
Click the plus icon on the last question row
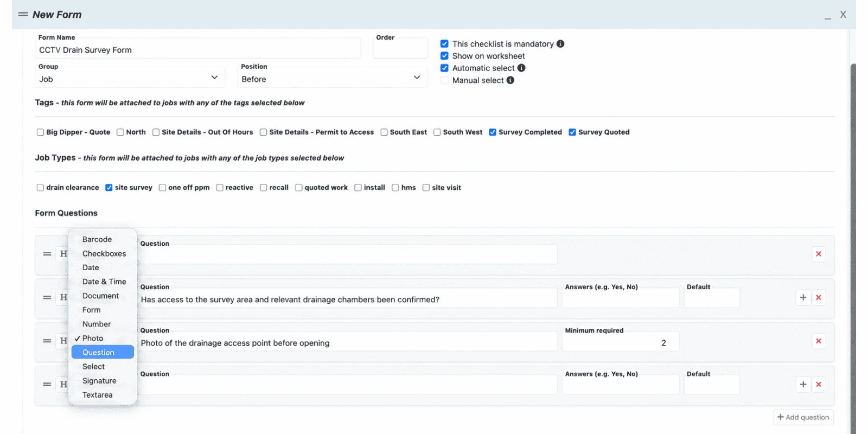click(803, 384)
